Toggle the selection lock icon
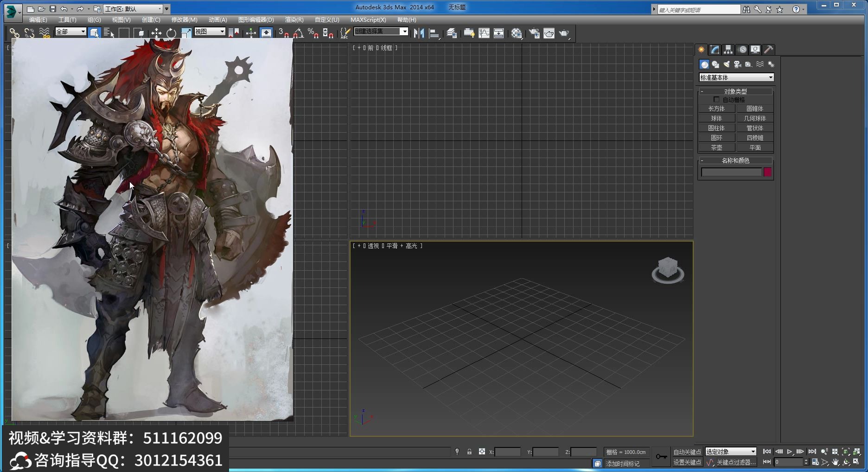 click(x=469, y=452)
